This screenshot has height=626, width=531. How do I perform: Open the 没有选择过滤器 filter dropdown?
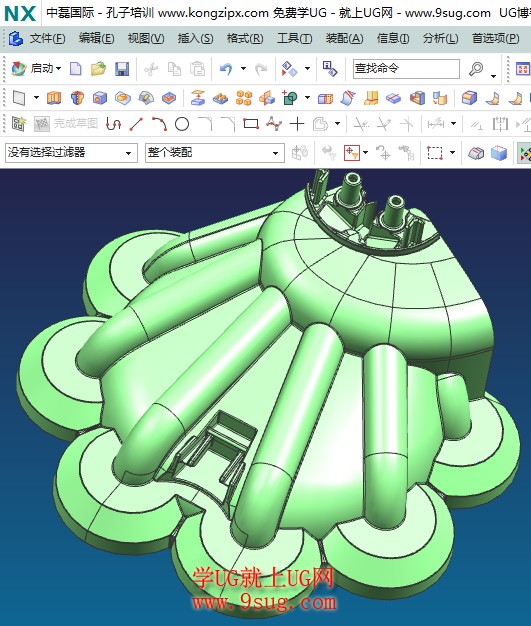(71, 153)
